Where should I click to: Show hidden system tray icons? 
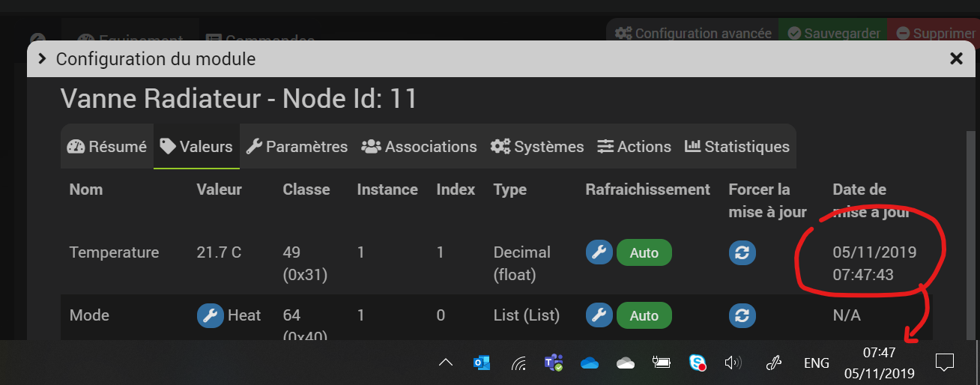coord(446,363)
